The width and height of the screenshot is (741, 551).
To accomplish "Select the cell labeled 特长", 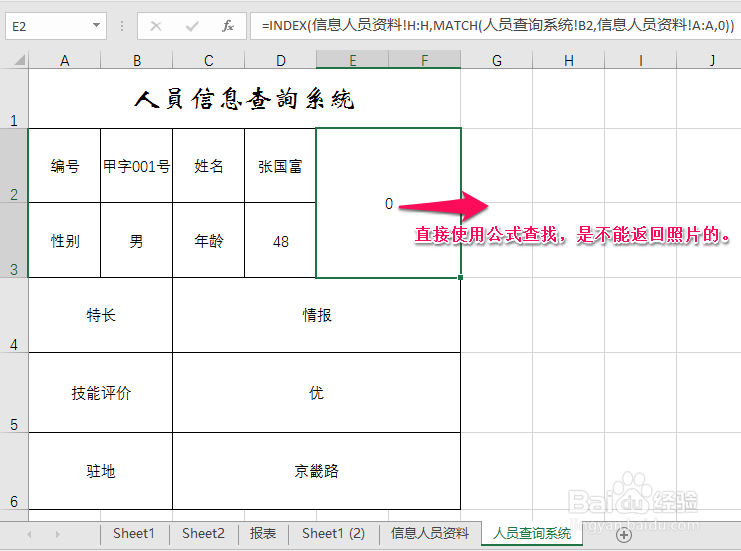I will point(101,315).
